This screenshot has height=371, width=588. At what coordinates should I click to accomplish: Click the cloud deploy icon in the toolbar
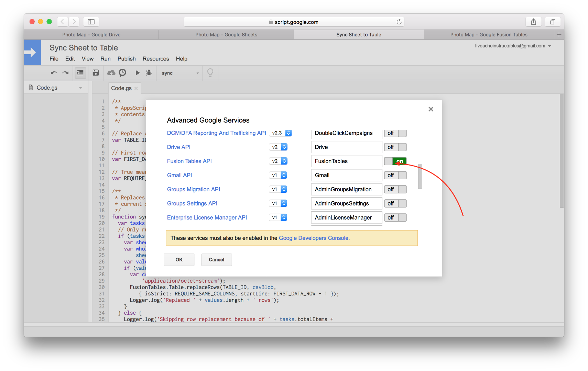(x=111, y=73)
